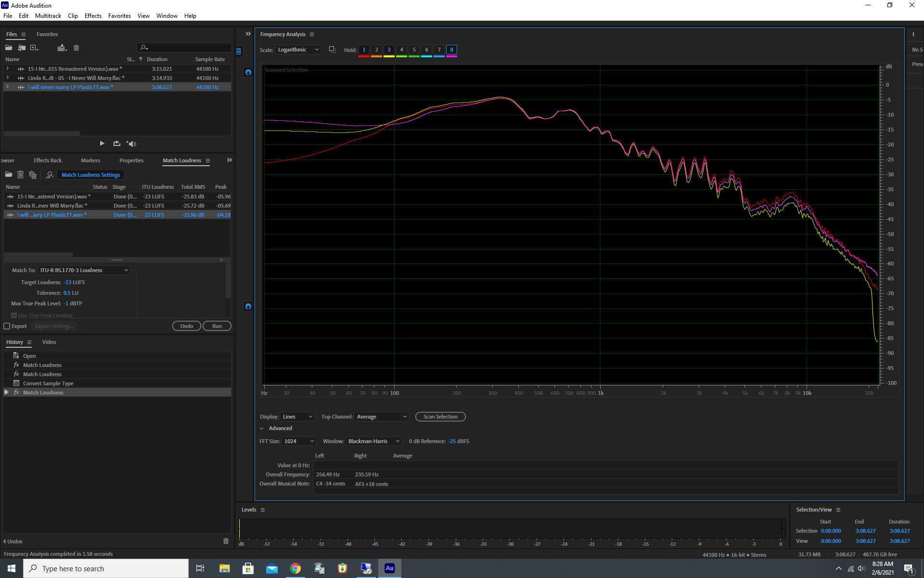Click the Files panel trash icon
This screenshot has width=924, height=578.
tap(76, 48)
